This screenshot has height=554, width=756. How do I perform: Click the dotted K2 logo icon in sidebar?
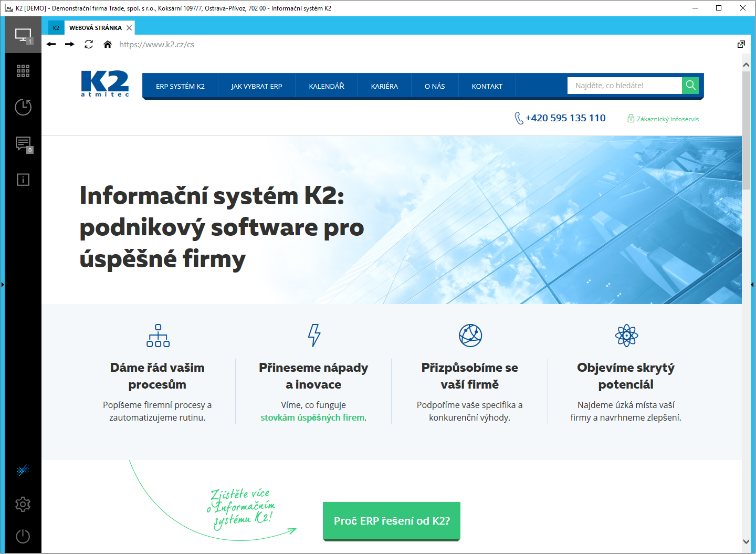point(23,470)
